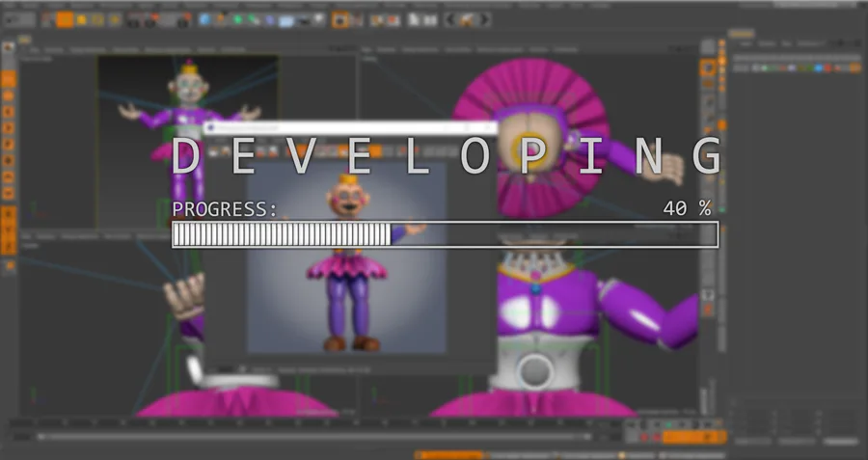Click the orange item in the bottom status bar
Image resolution: width=868 pixels, height=460 pixels.
pyautogui.click(x=448, y=455)
